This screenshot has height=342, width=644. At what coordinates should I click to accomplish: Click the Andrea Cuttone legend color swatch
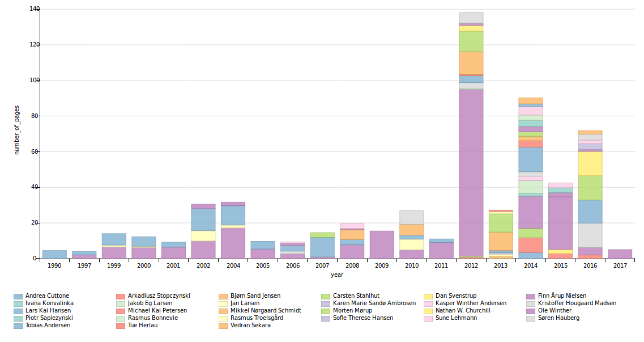click(18, 297)
